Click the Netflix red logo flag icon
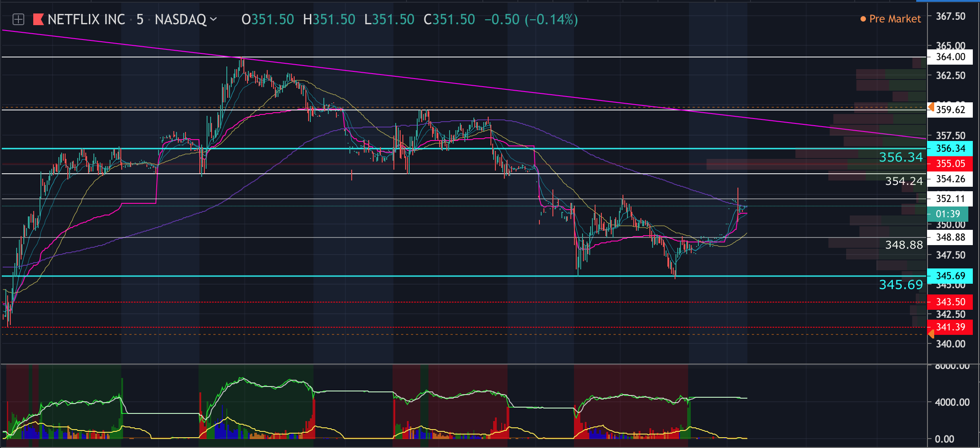 tap(38, 19)
